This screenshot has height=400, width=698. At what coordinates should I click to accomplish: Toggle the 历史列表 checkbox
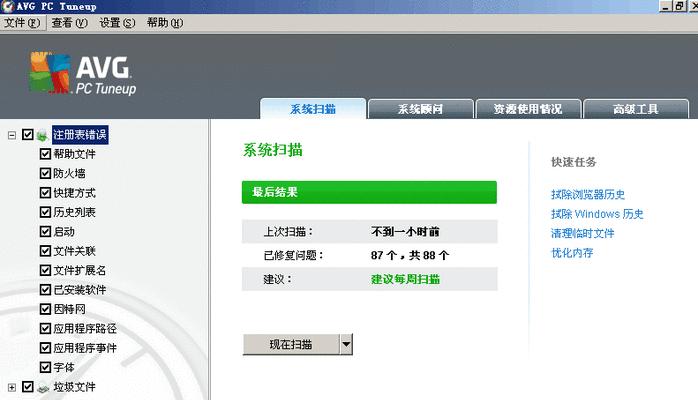pos(45,212)
